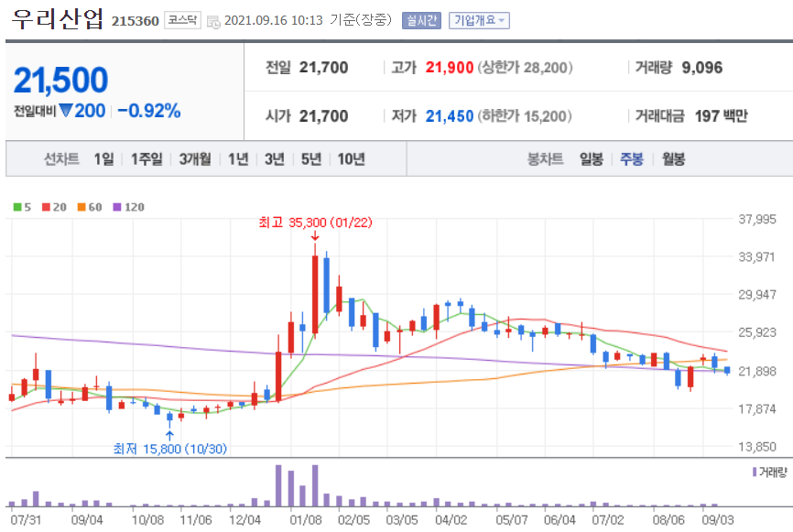
Task: Click the 시가 value 21,700
Action: pyautogui.click(x=323, y=116)
